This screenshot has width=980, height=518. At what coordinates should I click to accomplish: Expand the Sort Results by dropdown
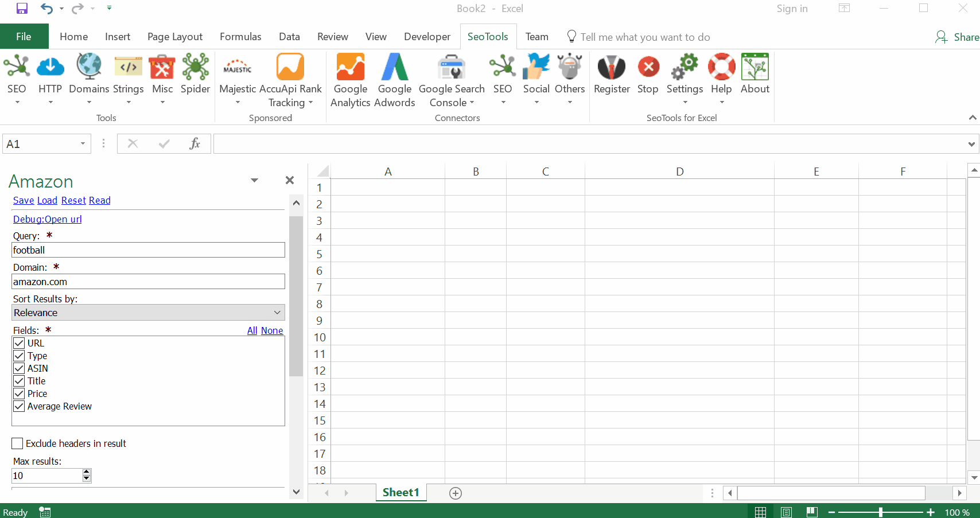click(x=277, y=313)
